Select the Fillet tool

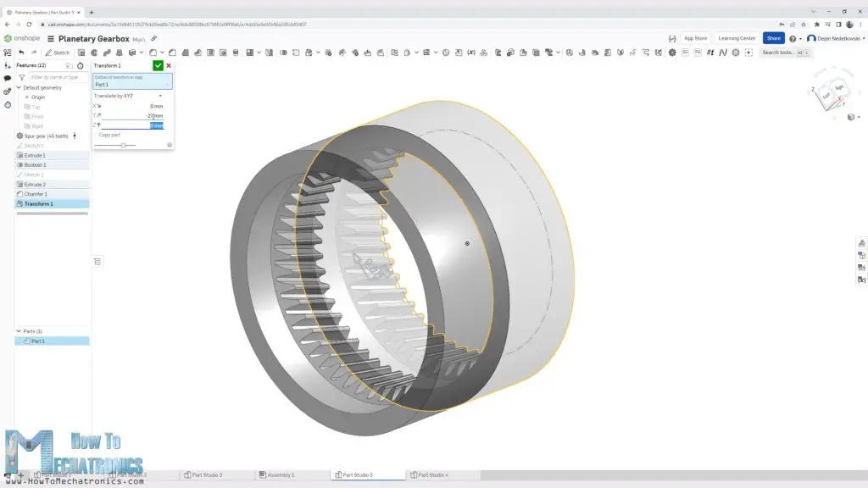152,52
